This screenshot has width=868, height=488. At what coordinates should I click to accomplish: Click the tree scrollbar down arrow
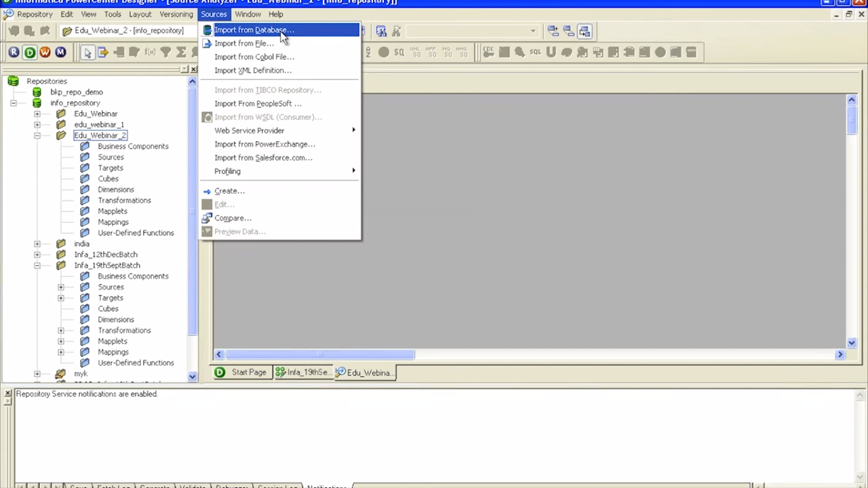(192, 376)
